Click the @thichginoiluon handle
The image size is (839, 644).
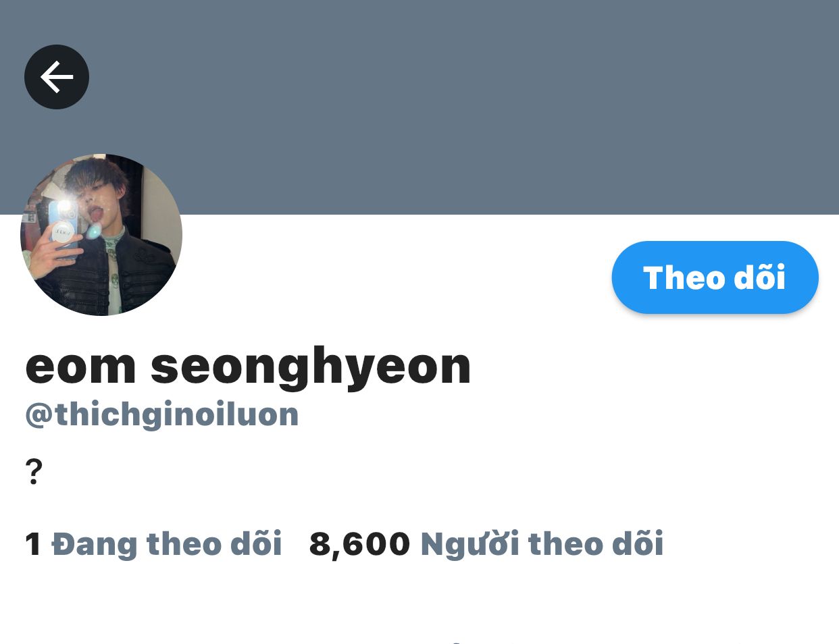[162, 414]
